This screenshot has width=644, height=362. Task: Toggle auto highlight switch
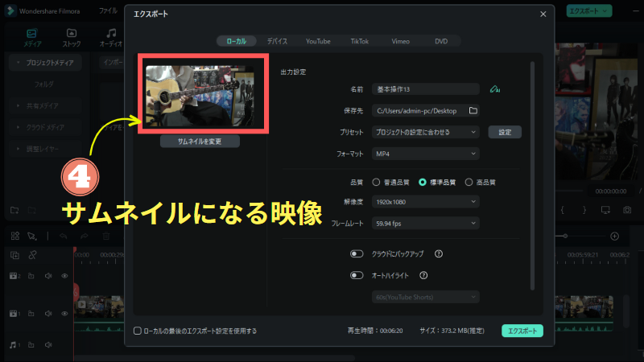point(357,275)
